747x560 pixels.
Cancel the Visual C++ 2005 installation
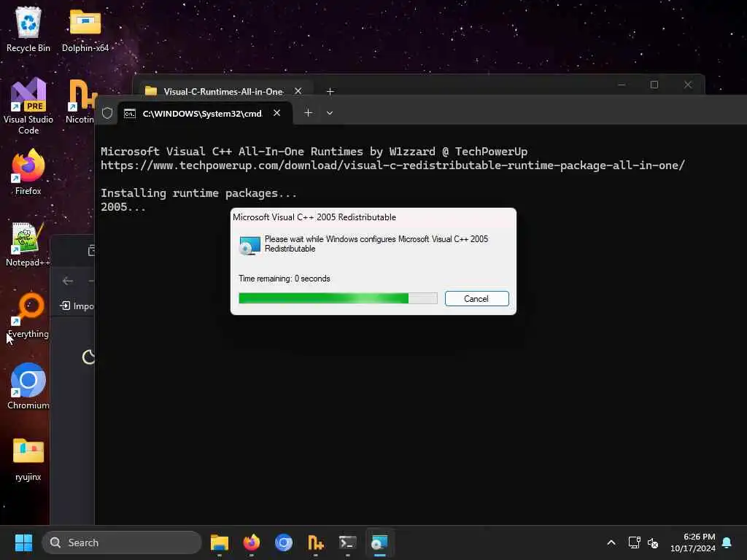tap(477, 298)
